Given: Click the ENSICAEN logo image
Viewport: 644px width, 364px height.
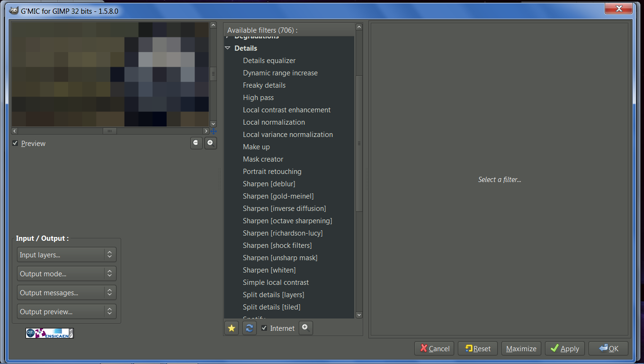Looking at the screenshot, I should (x=50, y=333).
